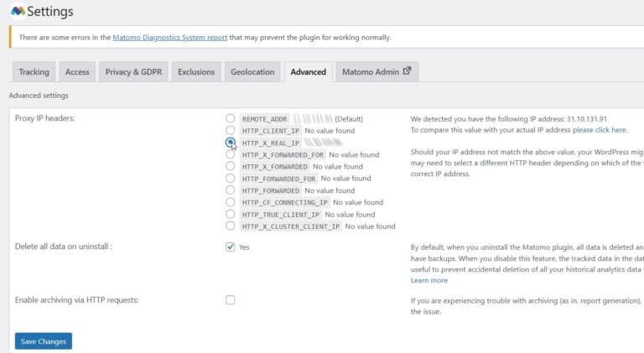Follow the 'please click here' link
Screen dimensions: 644x353
click(600, 130)
